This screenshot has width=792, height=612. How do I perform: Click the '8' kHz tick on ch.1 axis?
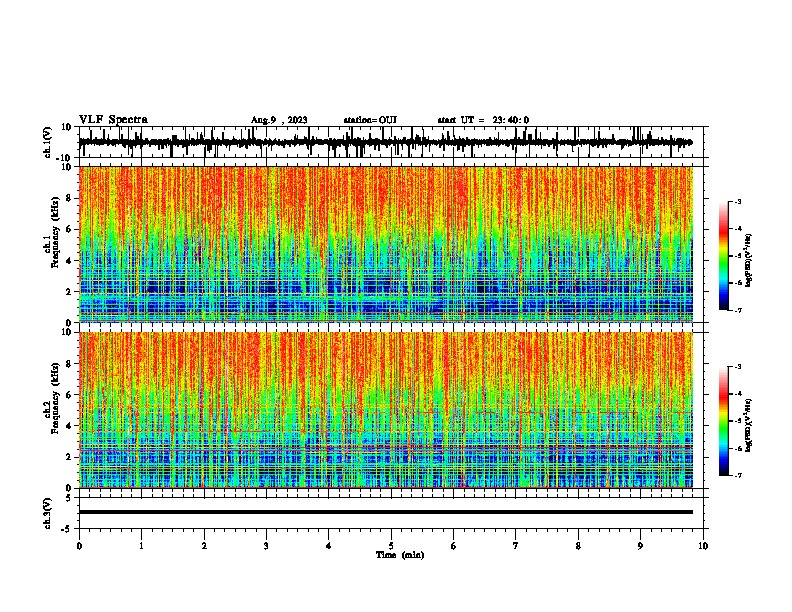[x=69, y=198]
